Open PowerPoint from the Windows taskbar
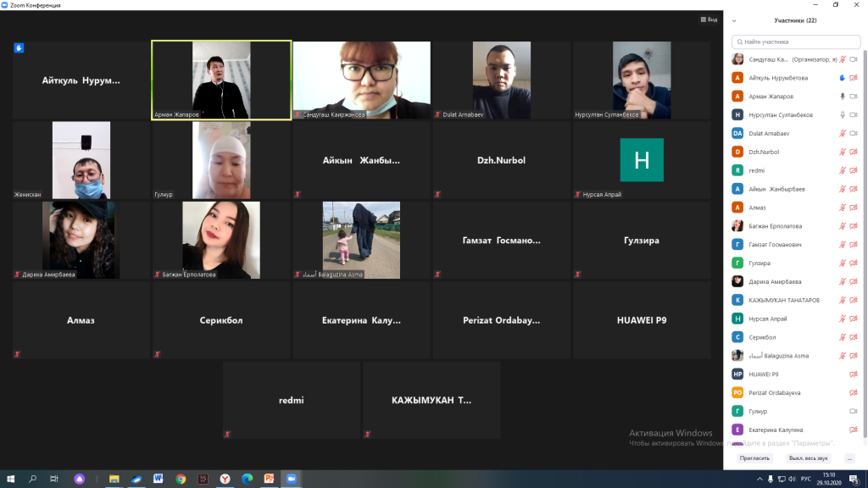868x488 pixels. click(x=269, y=479)
